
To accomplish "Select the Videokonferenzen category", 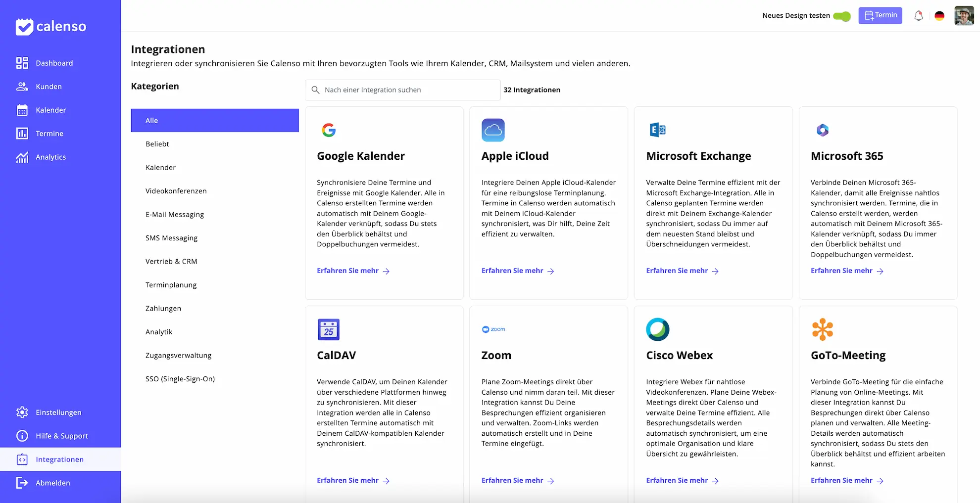I will coord(176,191).
